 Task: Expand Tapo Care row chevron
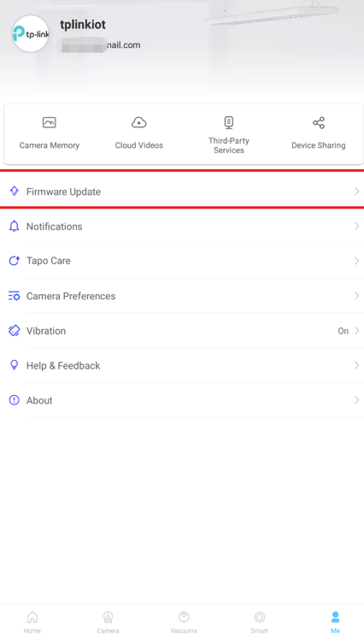click(356, 261)
